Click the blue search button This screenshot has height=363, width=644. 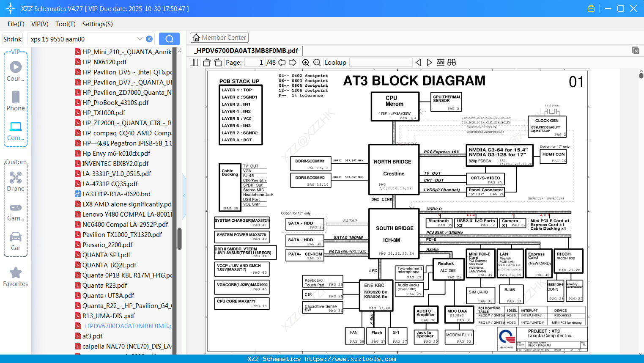pyautogui.click(x=169, y=39)
